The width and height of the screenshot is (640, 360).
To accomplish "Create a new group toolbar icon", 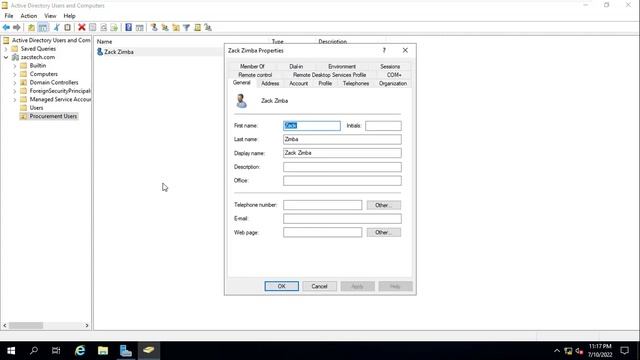I will click(x=165, y=27).
